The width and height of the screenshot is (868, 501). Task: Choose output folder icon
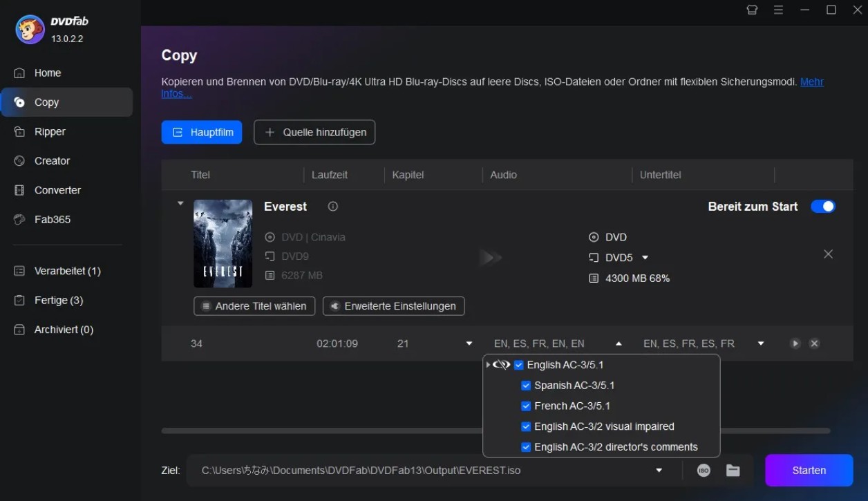coord(733,471)
